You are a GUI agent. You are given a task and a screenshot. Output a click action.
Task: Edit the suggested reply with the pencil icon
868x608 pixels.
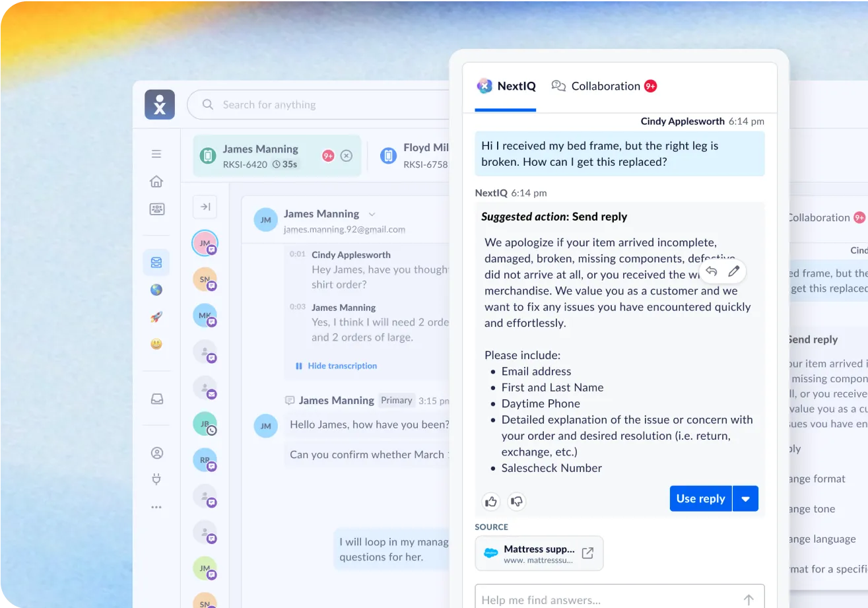click(x=733, y=271)
